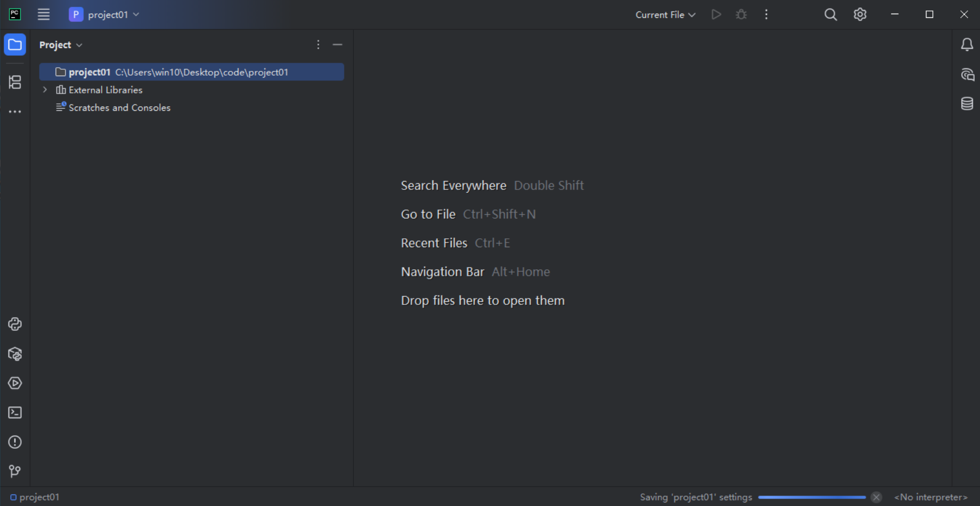
Task: Click the No interpreter status widget
Action: tap(931, 497)
